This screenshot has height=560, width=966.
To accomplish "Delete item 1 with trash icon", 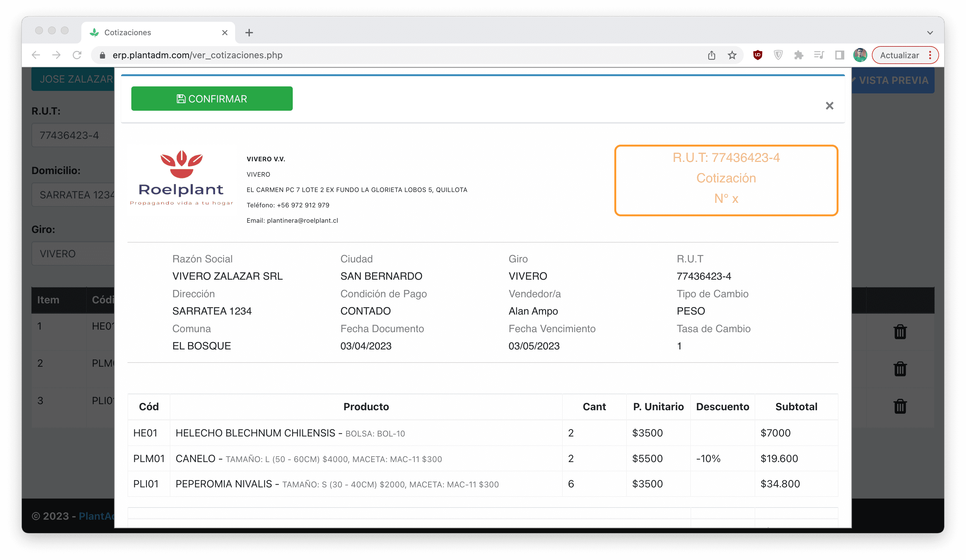I will [x=900, y=332].
